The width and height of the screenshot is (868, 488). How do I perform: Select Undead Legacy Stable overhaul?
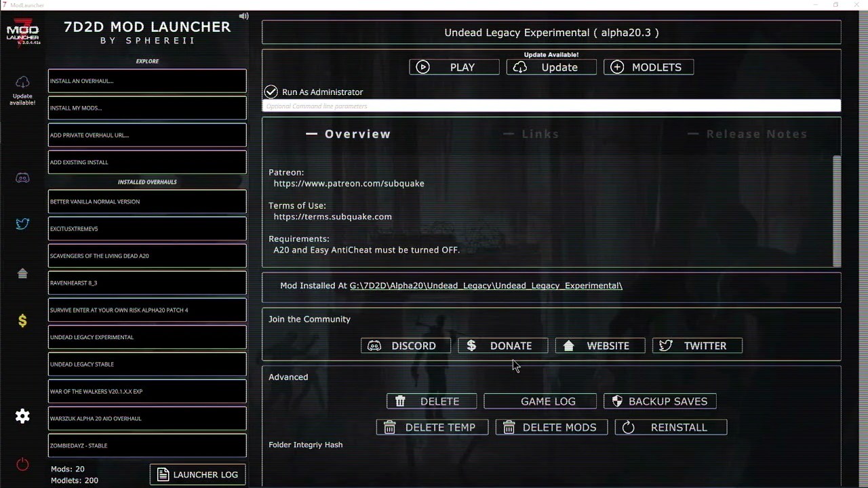point(147,364)
